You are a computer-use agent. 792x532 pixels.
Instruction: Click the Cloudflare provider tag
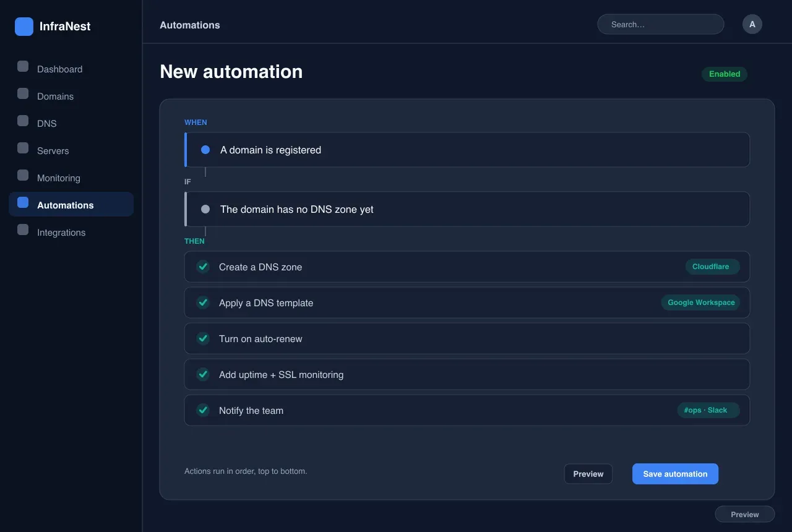coord(712,267)
